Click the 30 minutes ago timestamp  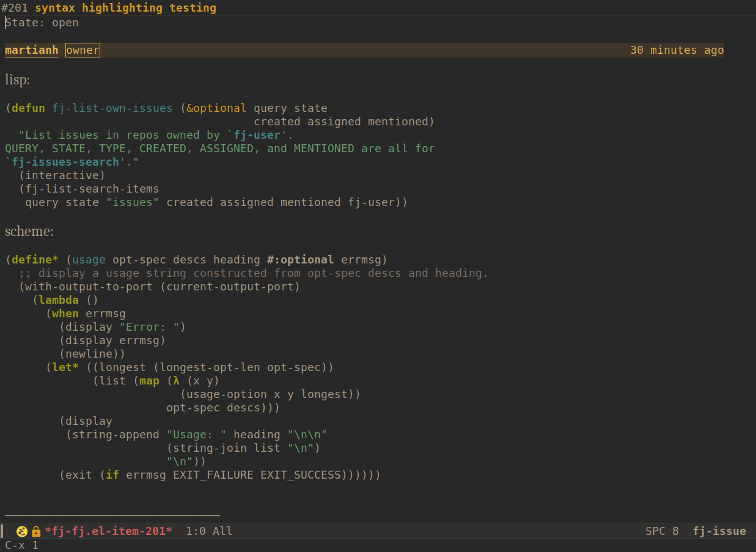(x=677, y=50)
